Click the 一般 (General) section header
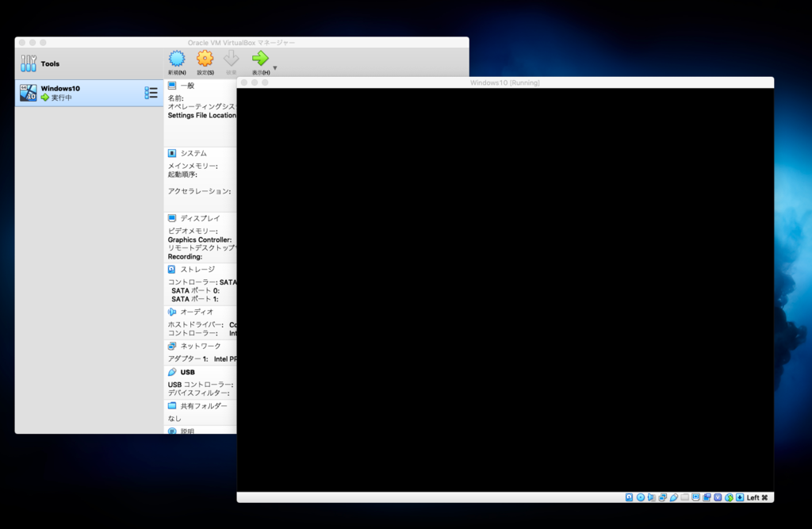 pos(187,86)
